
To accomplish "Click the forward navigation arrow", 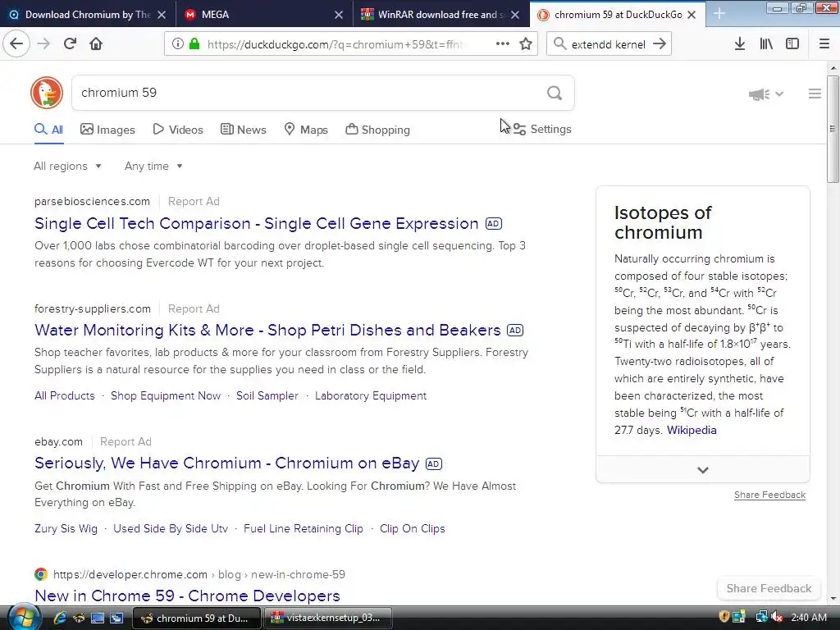I will click(43, 43).
